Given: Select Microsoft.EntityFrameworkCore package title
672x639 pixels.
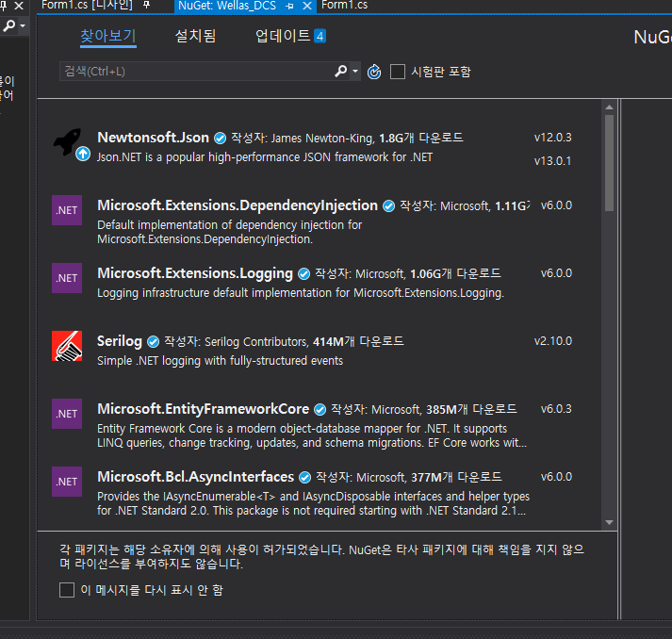Looking at the screenshot, I should coord(204,409).
